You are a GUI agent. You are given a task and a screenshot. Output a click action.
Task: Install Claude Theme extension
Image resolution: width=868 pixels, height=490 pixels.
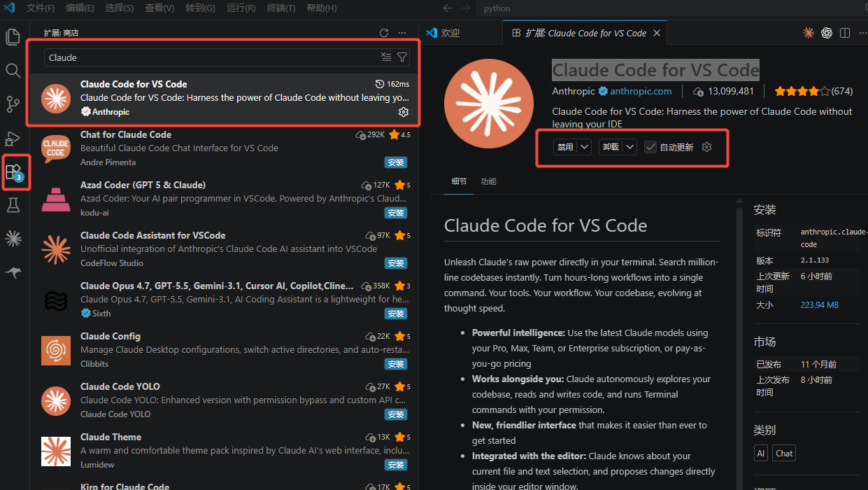pos(396,465)
